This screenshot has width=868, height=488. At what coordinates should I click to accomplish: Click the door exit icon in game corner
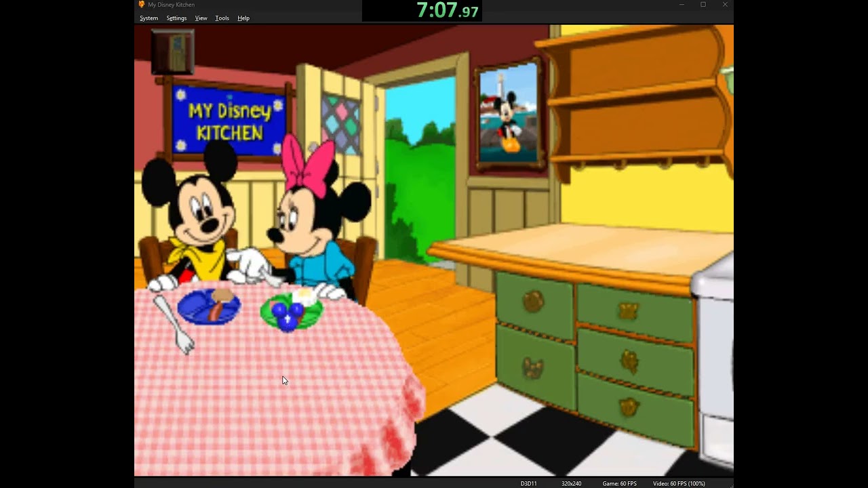click(x=174, y=52)
